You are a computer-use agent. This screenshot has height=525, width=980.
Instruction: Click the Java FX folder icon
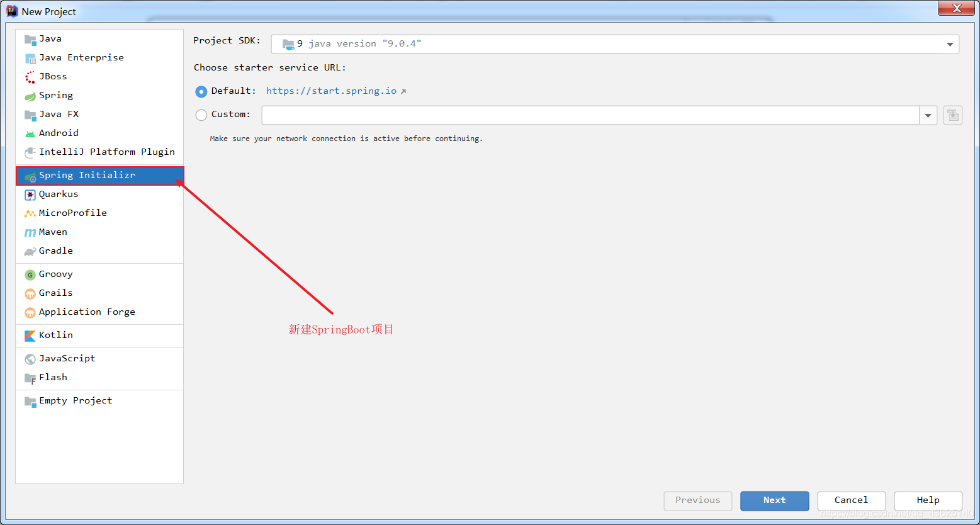click(x=30, y=115)
